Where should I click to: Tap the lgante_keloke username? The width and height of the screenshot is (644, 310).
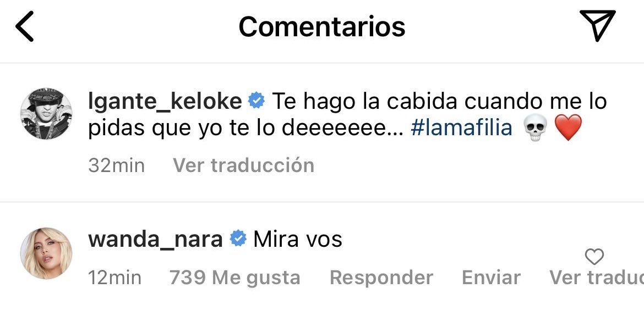pyautogui.click(x=165, y=102)
